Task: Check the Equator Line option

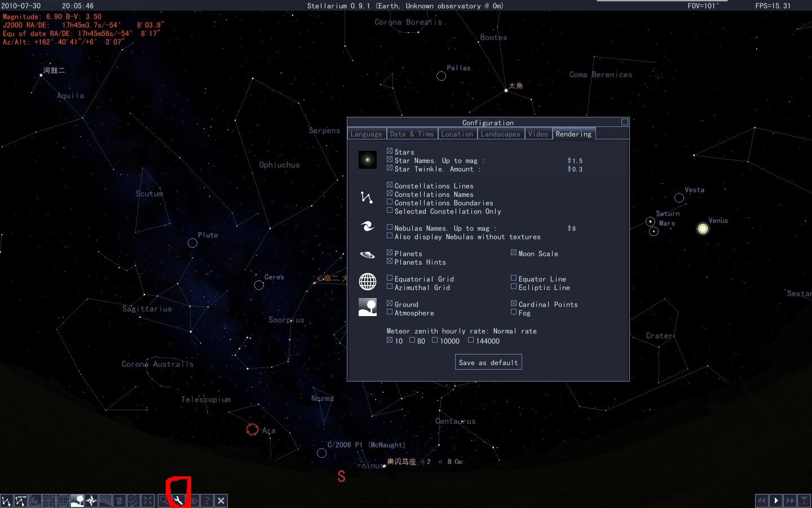Action: pyautogui.click(x=514, y=278)
